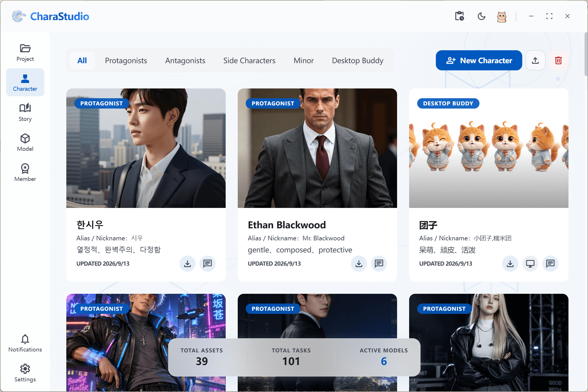Image resolution: width=588 pixels, height=392 pixels.
Task: Click the 呆萌、顽皮、活泼 traits text
Action: (447, 250)
